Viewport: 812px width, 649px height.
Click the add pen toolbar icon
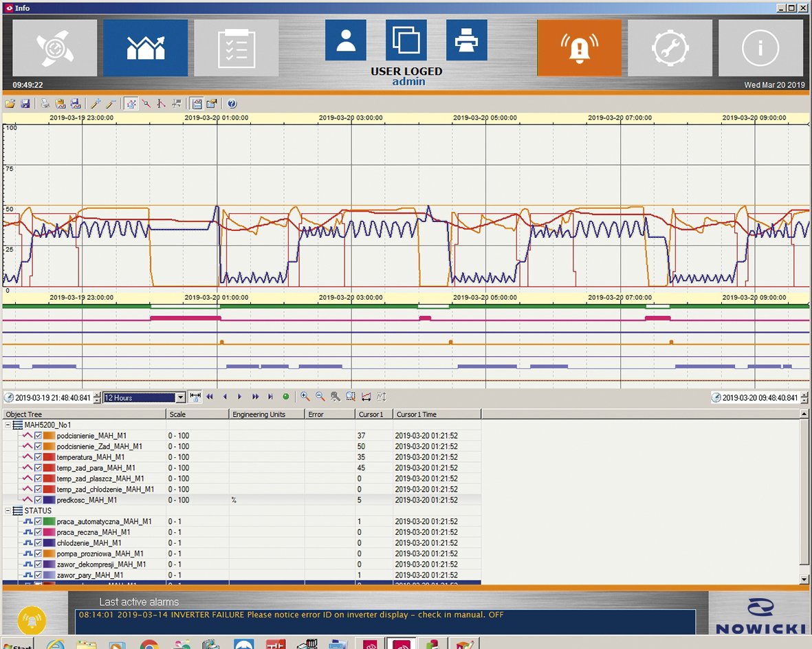96,104
